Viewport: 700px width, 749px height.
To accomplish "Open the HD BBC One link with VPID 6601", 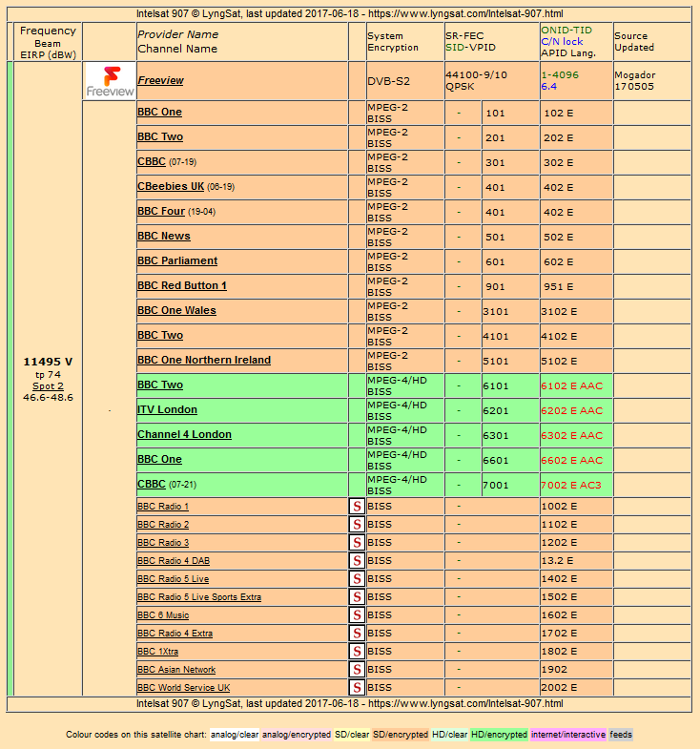I will (x=159, y=460).
